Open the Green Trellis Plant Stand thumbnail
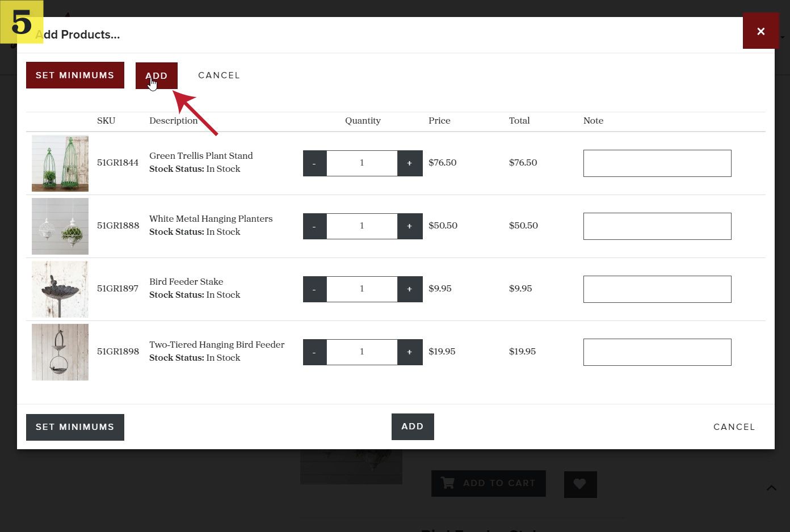 60,163
